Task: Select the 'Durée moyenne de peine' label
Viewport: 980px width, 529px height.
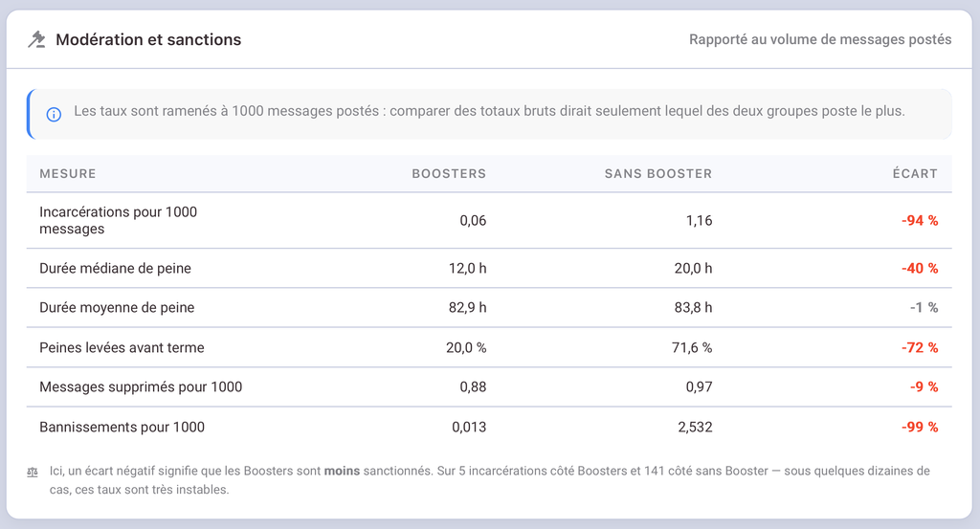Action: click(117, 307)
